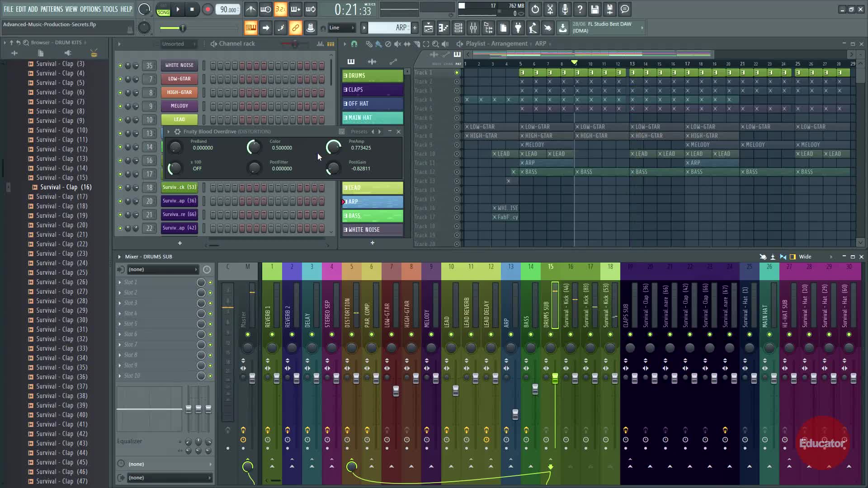This screenshot has height=488, width=868.
Task: Click the Record button
Action: tap(208, 9)
